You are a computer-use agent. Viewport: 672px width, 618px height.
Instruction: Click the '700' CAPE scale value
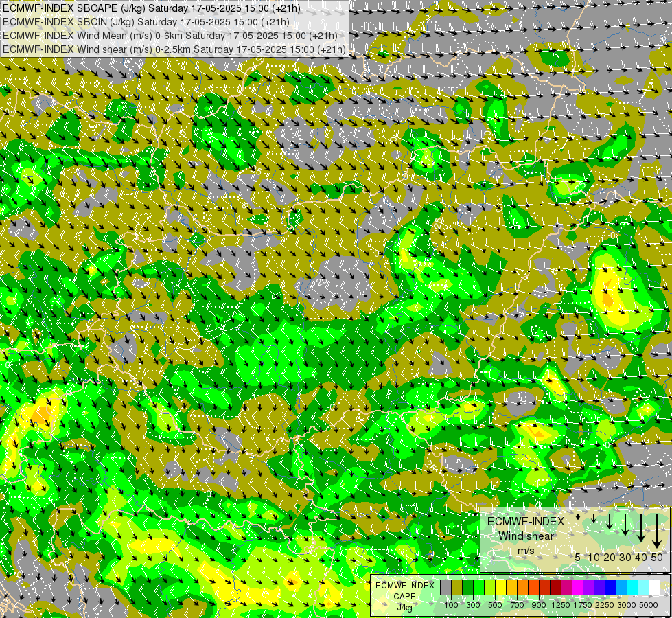pyautogui.click(x=517, y=605)
